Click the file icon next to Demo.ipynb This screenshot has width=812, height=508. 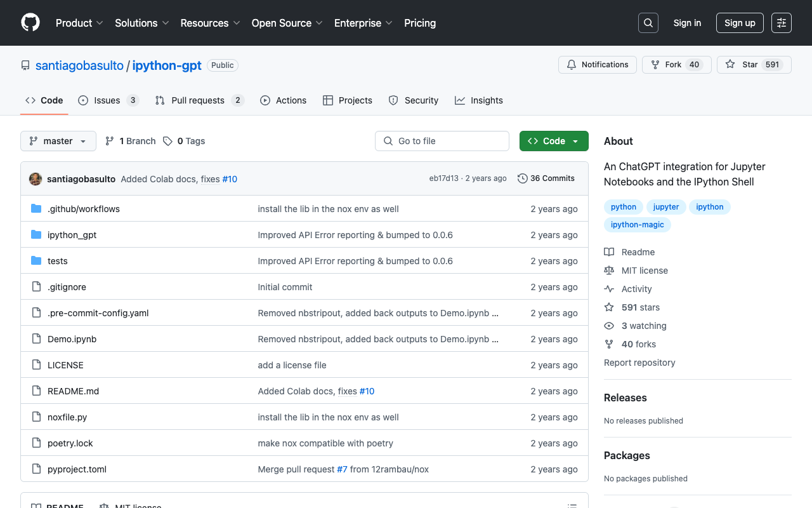pos(36,339)
